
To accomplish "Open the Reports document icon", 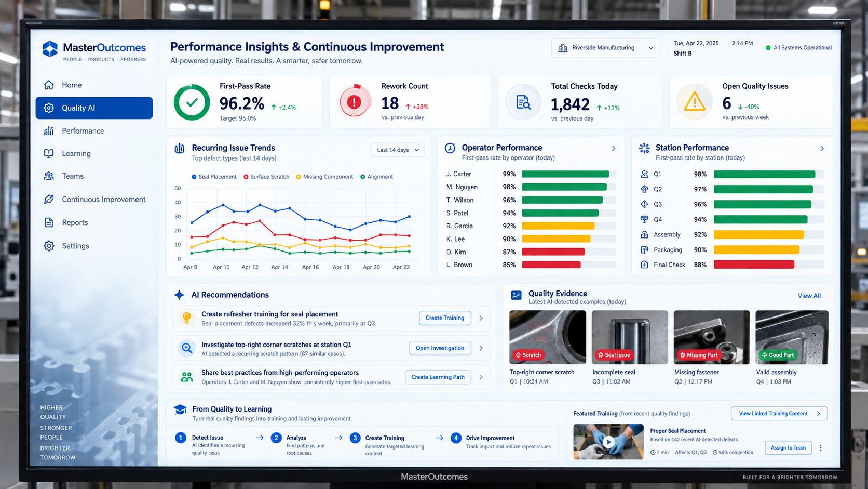I will tap(49, 222).
